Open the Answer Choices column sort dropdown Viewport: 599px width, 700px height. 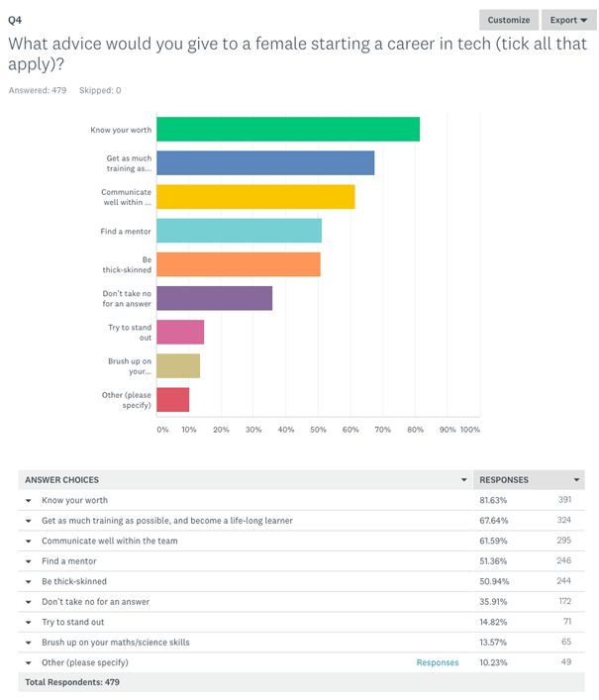464,480
